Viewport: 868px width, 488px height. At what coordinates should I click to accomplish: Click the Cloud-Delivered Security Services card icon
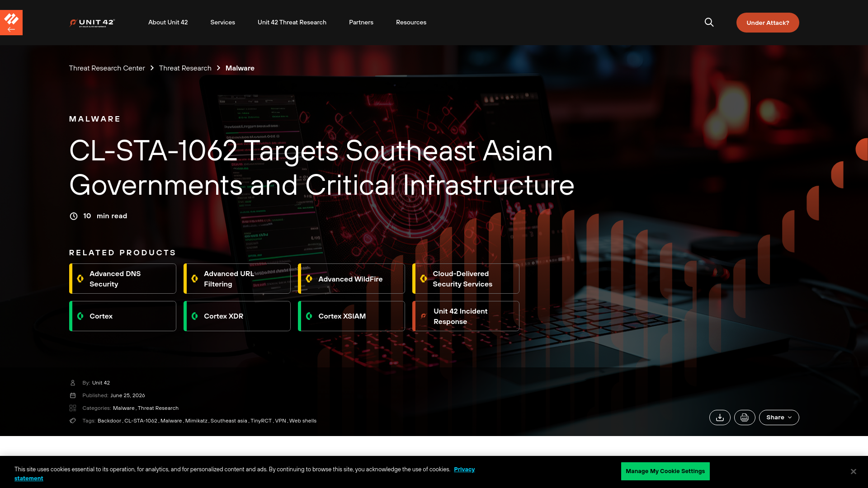point(424,279)
